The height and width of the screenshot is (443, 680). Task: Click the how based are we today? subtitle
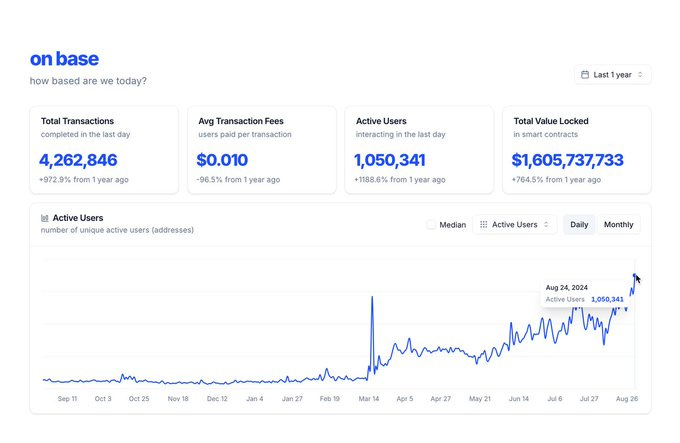coord(88,81)
